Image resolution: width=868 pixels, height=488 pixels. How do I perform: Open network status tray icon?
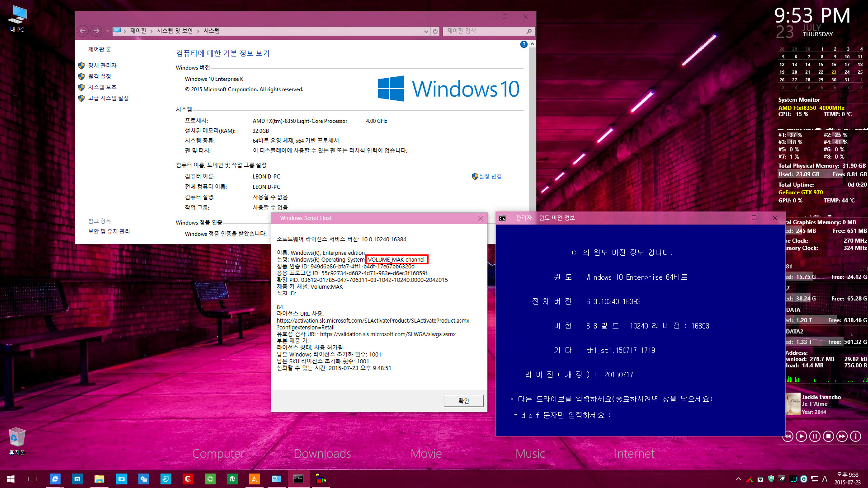(815, 479)
